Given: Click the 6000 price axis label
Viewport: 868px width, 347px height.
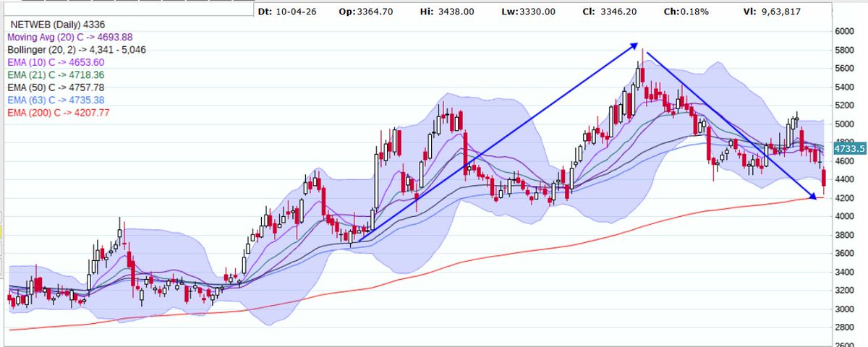Looking at the screenshot, I should (845, 31).
